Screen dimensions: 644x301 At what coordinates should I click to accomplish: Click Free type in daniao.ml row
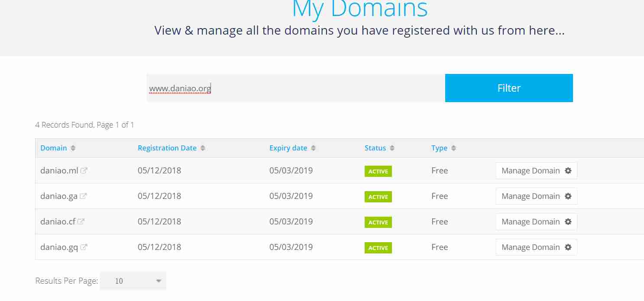pyautogui.click(x=440, y=170)
